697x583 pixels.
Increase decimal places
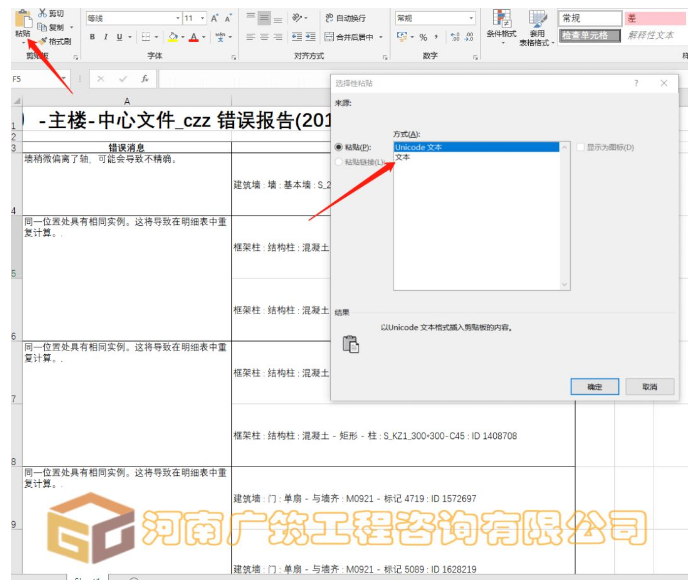coord(455,37)
